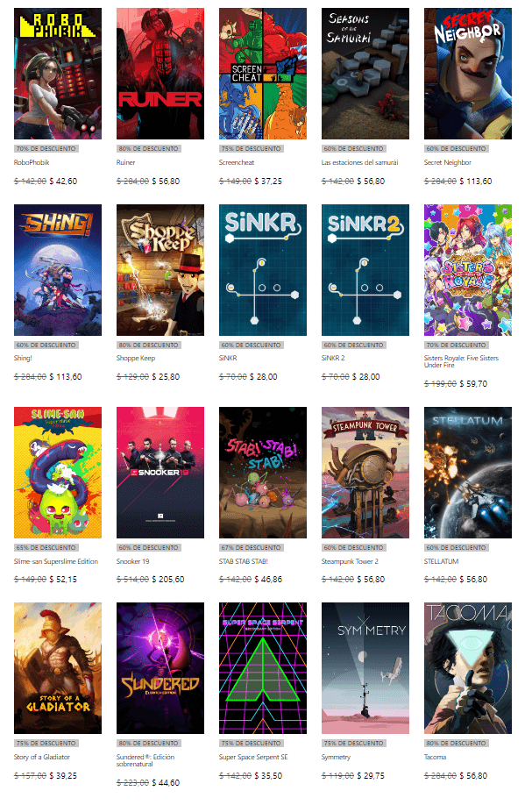The image size is (532, 805).
Task: Select the Steampunk Tower 2 cover
Action: (x=365, y=473)
